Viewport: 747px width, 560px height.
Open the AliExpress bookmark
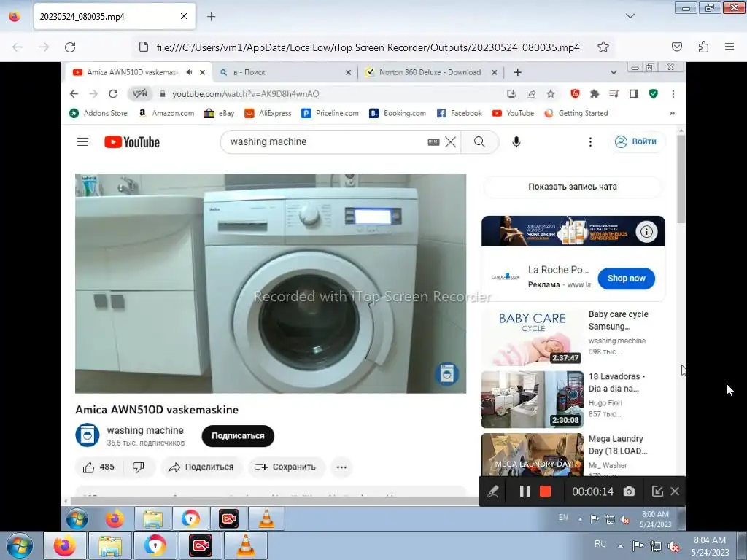[x=268, y=113]
